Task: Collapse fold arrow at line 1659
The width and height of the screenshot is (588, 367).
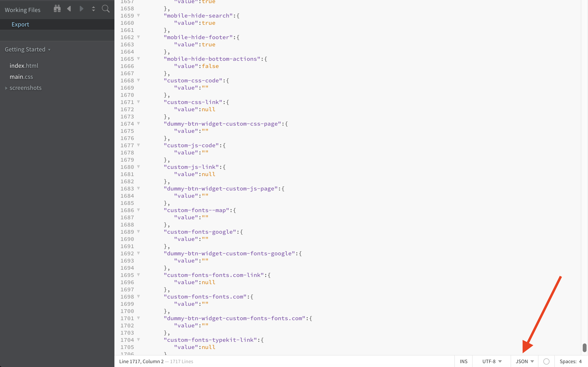Action: coord(138,15)
